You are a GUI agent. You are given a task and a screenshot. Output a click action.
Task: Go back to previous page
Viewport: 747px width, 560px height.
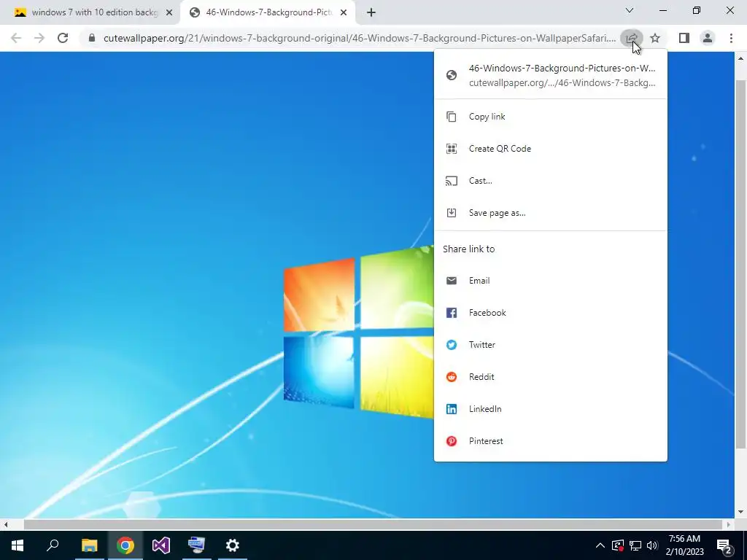point(16,38)
